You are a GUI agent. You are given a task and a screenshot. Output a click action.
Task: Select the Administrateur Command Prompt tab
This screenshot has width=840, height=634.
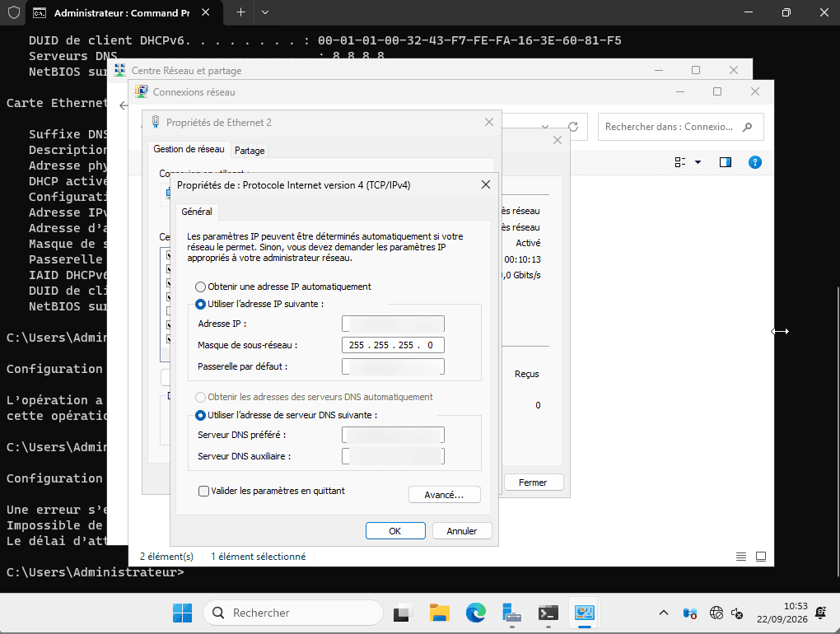[122, 13]
